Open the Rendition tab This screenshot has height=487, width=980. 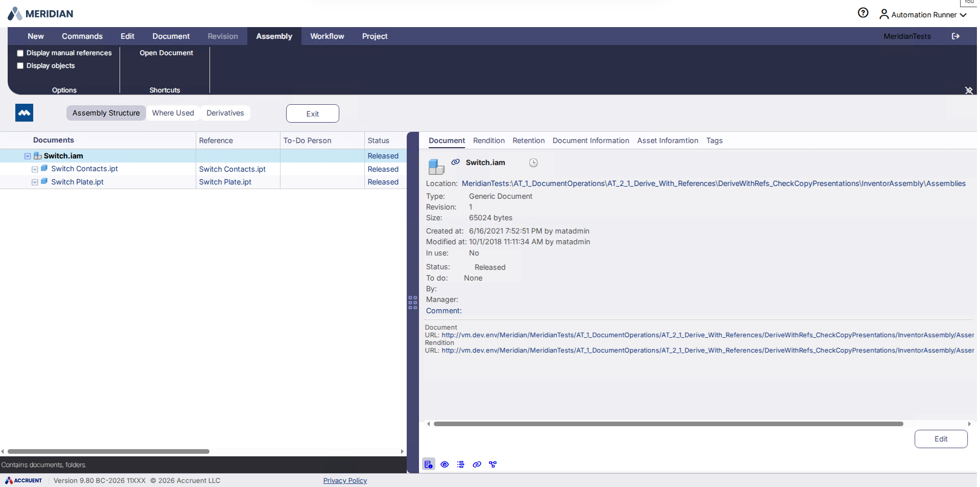488,141
